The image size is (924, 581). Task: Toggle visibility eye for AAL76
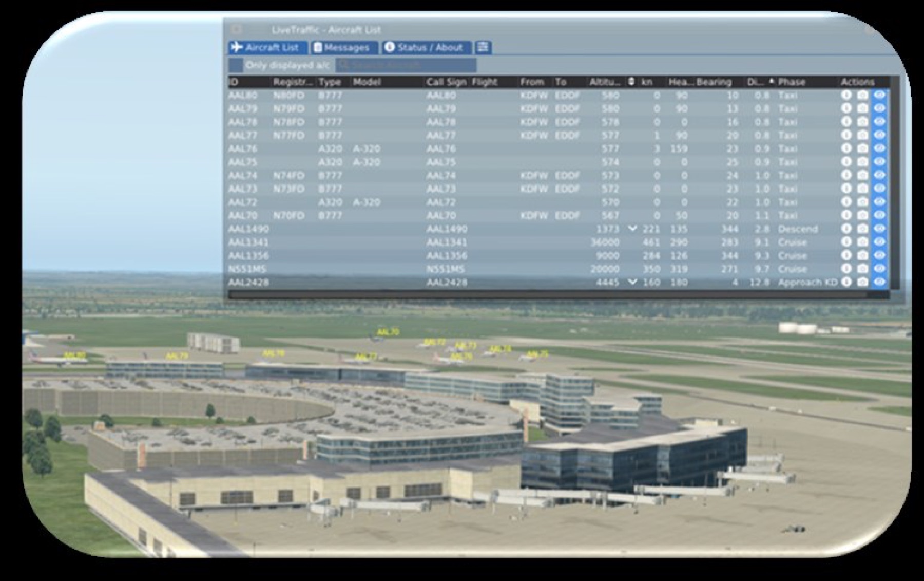880,148
